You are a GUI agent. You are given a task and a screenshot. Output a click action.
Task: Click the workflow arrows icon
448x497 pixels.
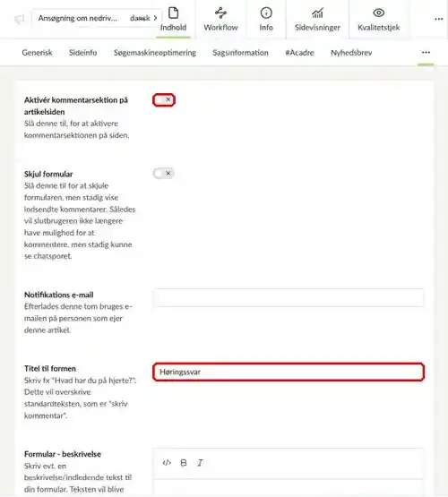(x=220, y=13)
